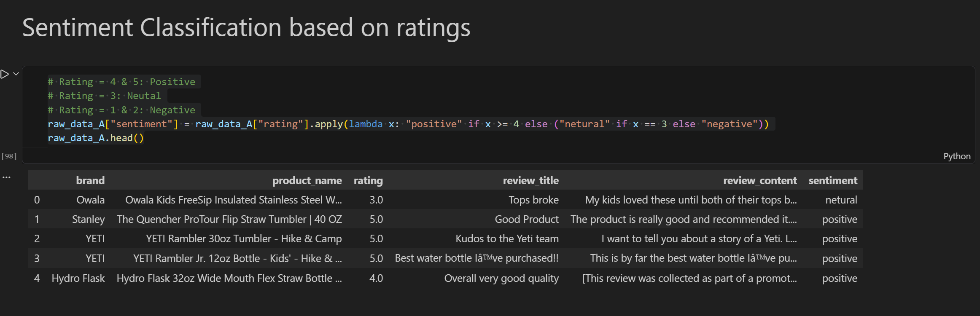
Task: Click the review_content column header
Action: point(759,181)
